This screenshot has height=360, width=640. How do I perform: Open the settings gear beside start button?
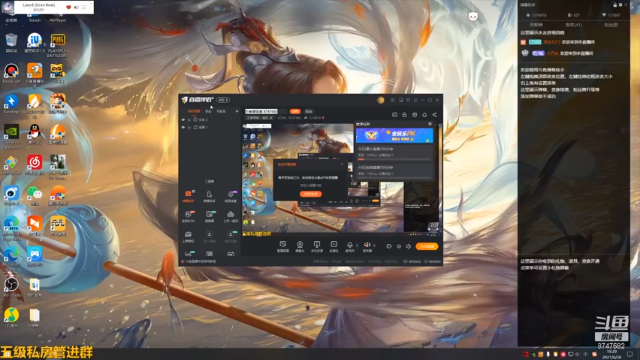(408, 247)
